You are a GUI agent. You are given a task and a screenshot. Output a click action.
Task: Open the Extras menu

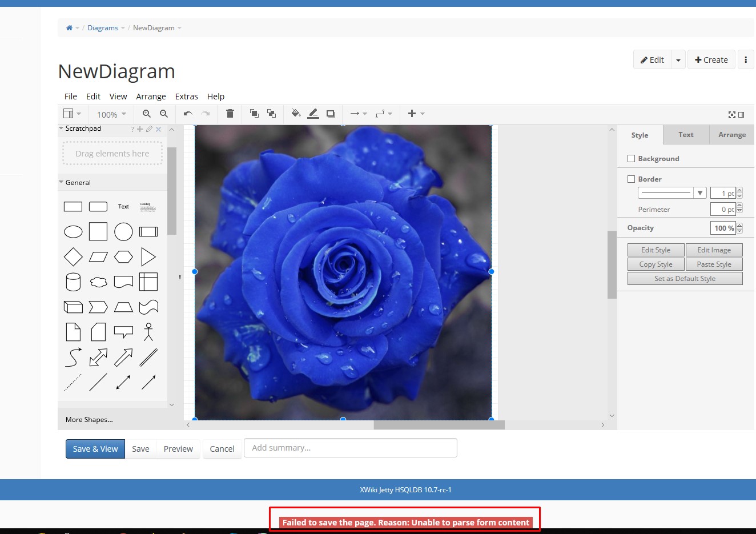[186, 97]
